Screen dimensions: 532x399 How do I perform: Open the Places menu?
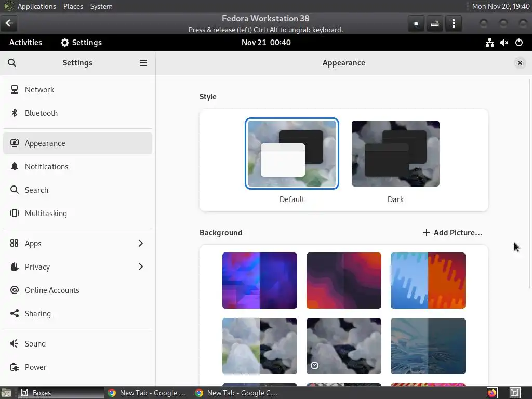(x=73, y=6)
